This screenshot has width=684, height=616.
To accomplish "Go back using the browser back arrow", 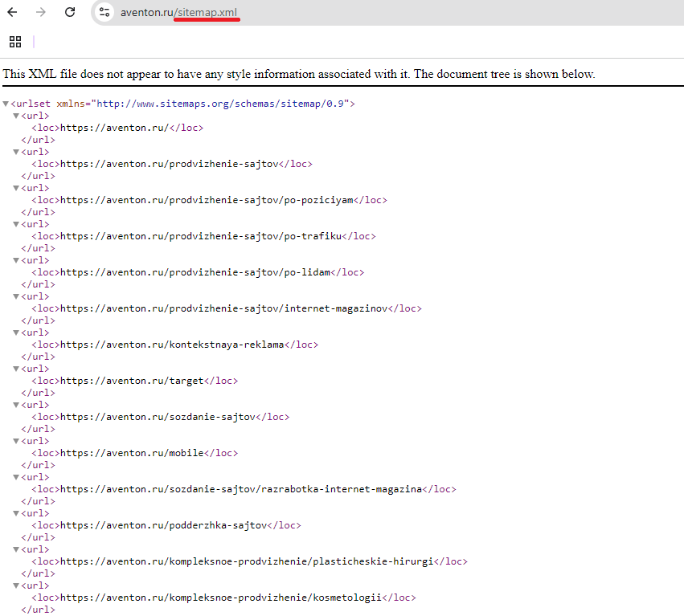I will point(12,12).
